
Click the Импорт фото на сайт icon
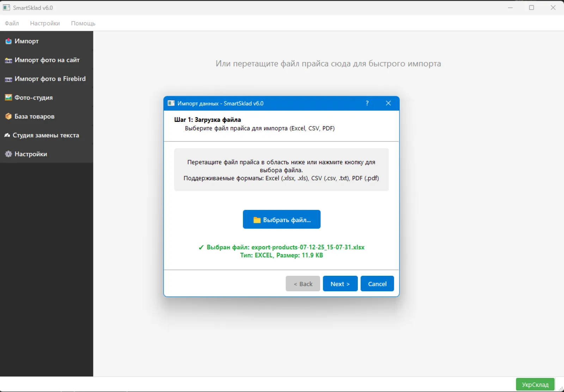(8, 60)
